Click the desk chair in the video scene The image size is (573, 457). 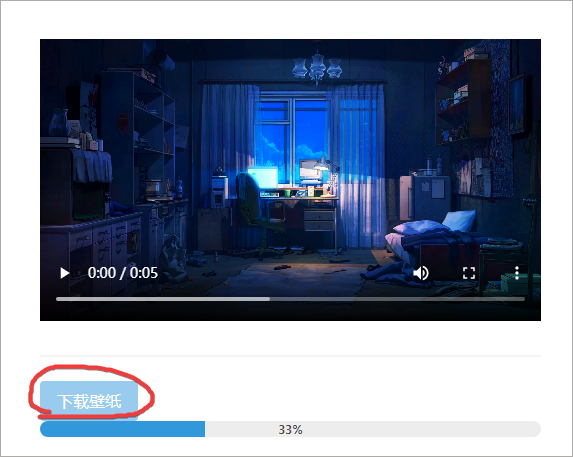pos(256,216)
